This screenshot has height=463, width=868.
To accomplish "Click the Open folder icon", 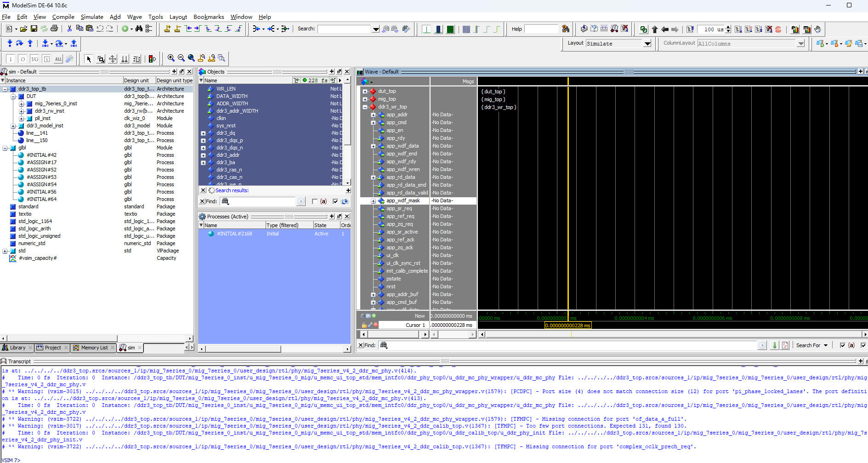I will (23, 29).
